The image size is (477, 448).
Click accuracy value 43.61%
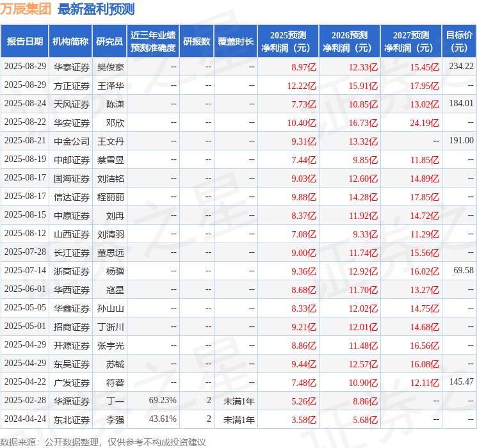pos(163,419)
